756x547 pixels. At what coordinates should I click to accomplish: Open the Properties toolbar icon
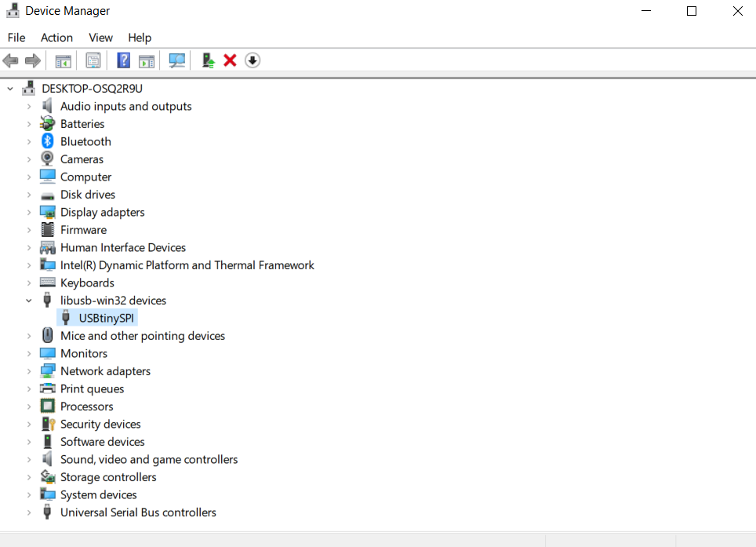pyautogui.click(x=93, y=60)
